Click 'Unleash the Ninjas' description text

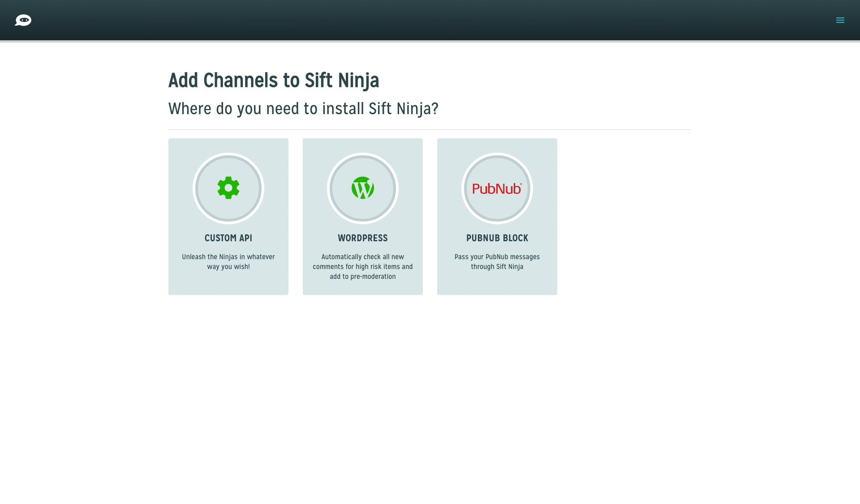(228, 261)
